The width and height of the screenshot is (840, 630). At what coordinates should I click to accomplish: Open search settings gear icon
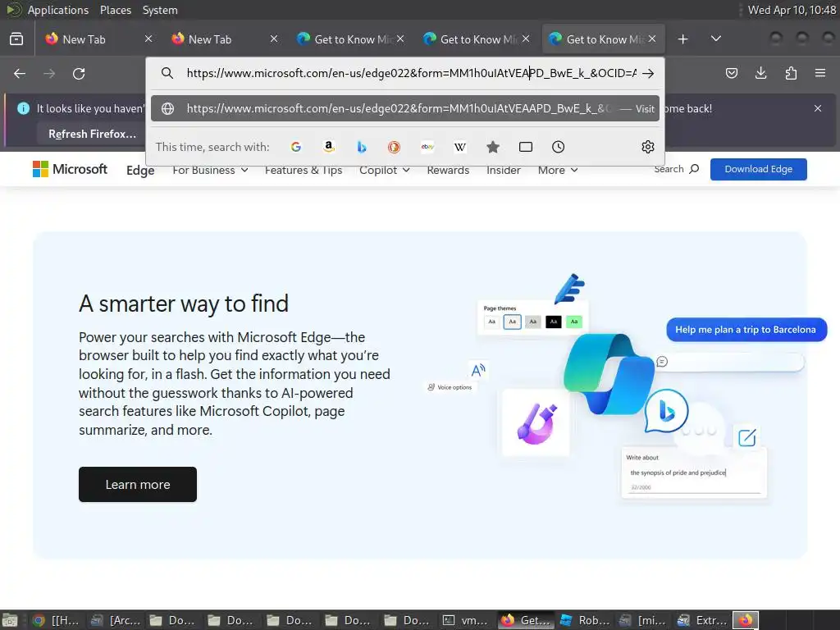coord(648,147)
